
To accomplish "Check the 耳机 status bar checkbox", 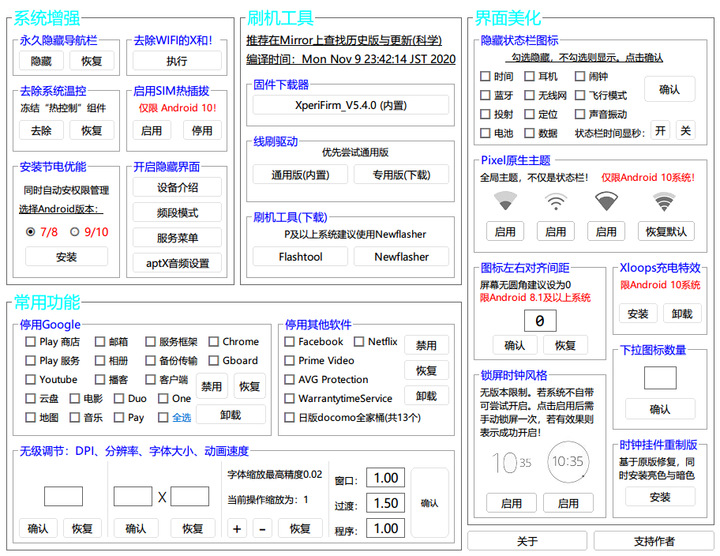I will click(529, 76).
